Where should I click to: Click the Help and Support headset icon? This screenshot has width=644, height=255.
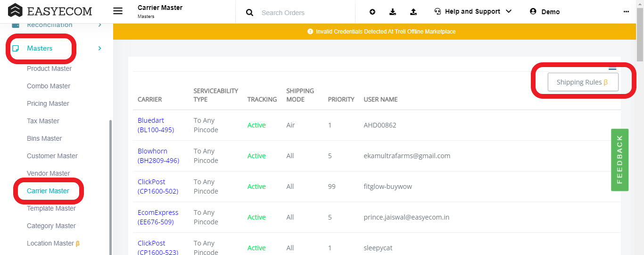438,12
